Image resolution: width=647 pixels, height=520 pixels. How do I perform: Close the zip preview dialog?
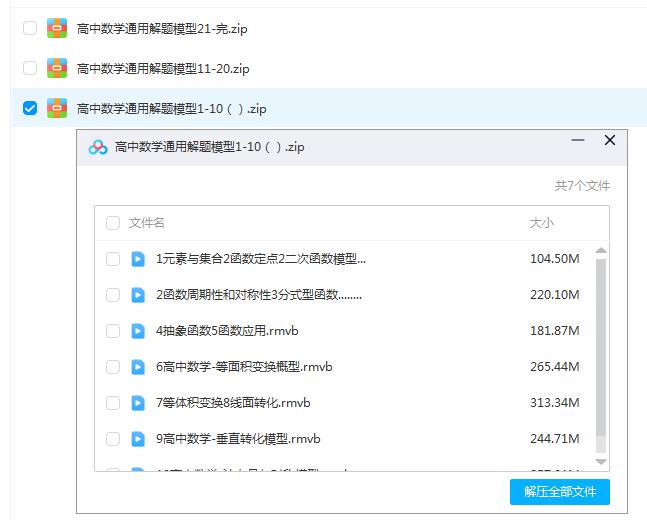pos(610,141)
